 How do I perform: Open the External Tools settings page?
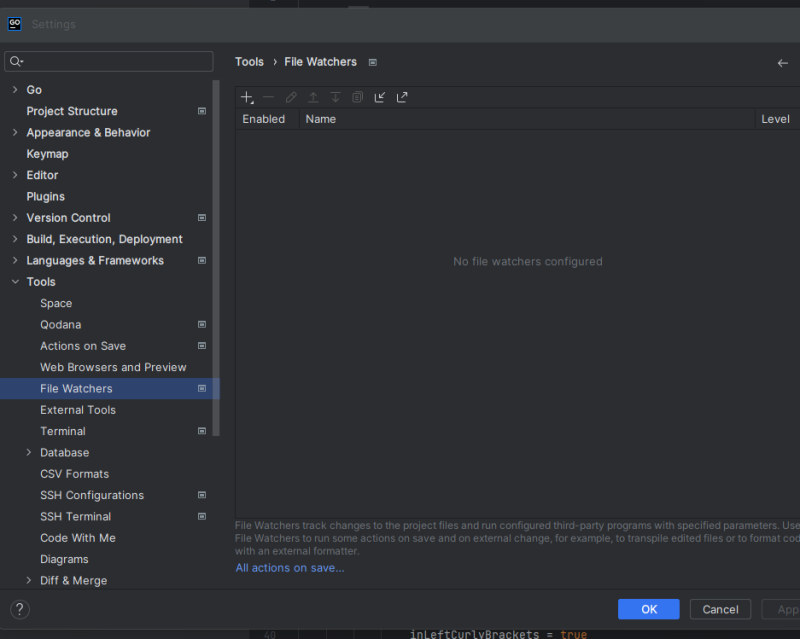click(78, 410)
